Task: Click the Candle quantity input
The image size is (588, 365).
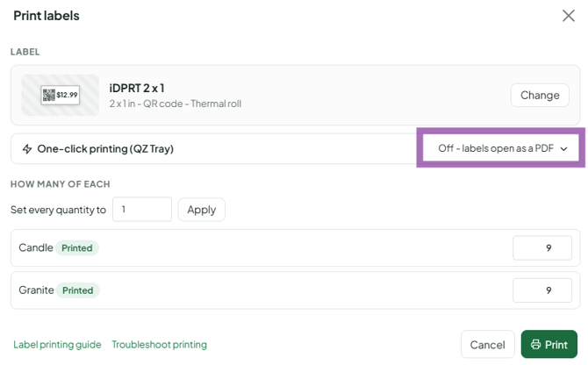Action: [542, 247]
